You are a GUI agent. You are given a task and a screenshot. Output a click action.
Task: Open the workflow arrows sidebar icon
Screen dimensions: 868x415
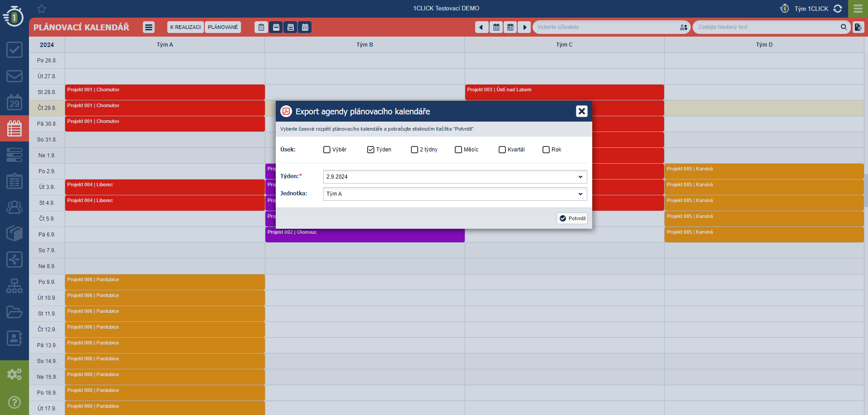(14, 259)
